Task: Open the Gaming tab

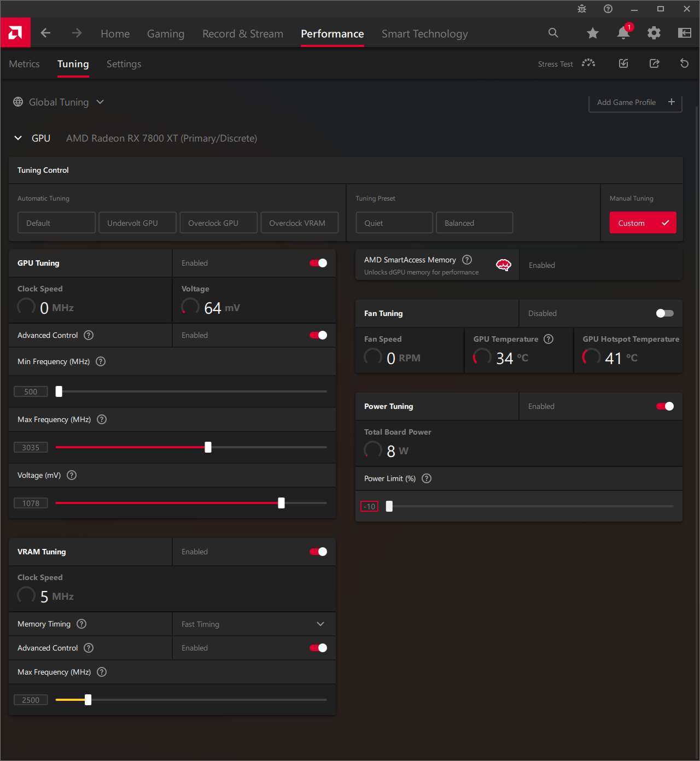Action: 166,34
